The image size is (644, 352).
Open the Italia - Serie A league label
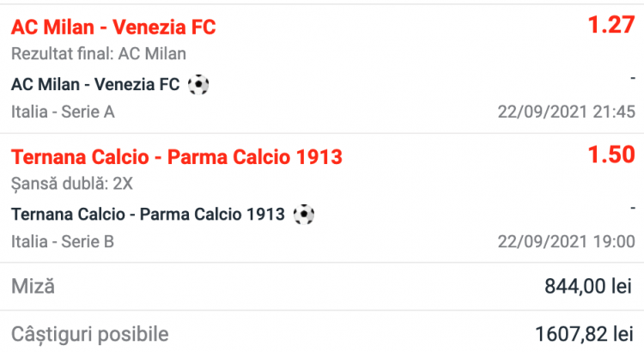(63, 112)
